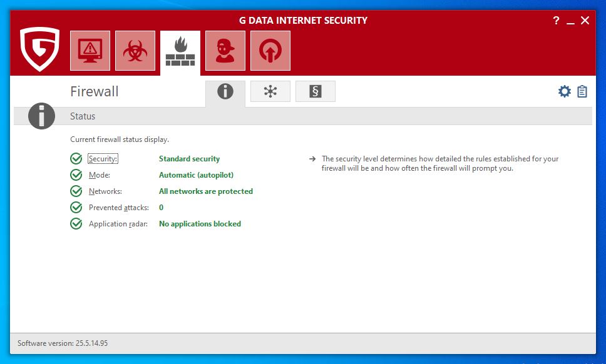Image resolution: width=606 pixels, height=364 pixels.
Task: Click the Automatic (autopilot) value
Action: tap(197, 175)
